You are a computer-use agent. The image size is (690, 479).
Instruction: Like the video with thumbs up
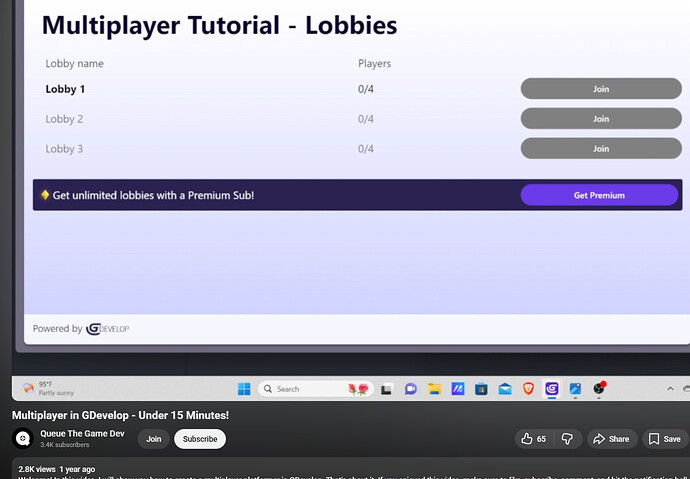pos(534,439)
